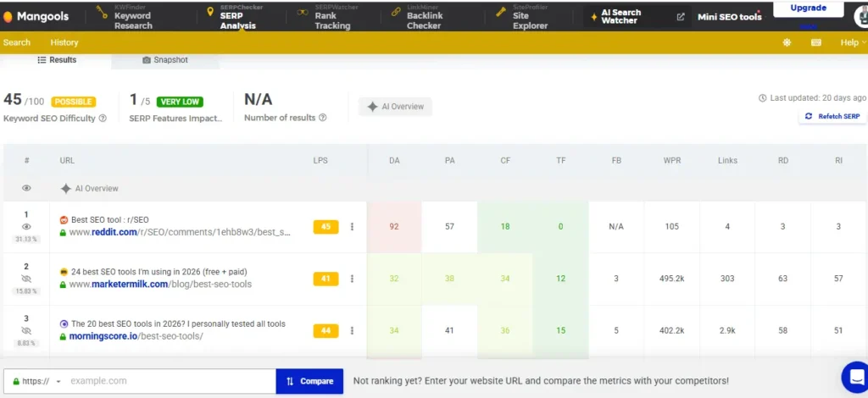Click the reddit favicon in first result
Screen dimensions: 868x398
(x=64, y=220)
